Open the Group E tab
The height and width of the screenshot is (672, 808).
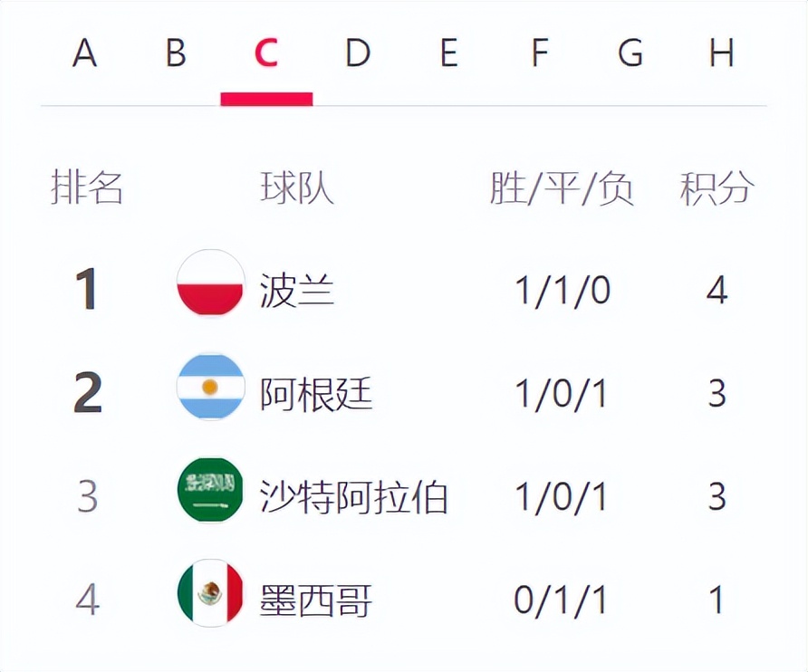coord(448,55)
